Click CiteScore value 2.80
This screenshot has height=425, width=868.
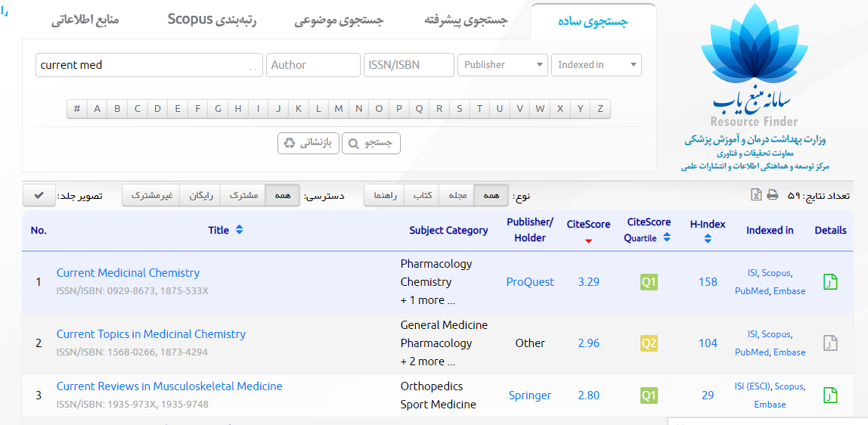pos(588,395)
